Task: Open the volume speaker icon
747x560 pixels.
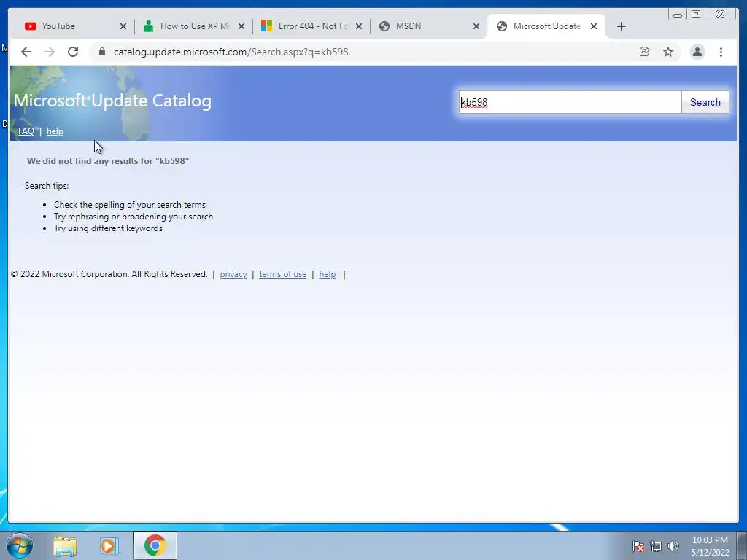Action: pos(673,546)
